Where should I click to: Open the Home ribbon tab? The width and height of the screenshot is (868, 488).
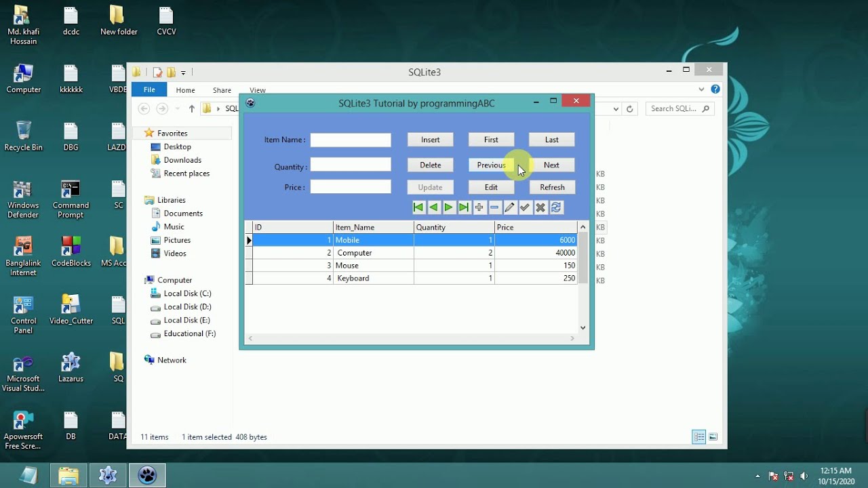pyautogui.click(x=185, y=89)
